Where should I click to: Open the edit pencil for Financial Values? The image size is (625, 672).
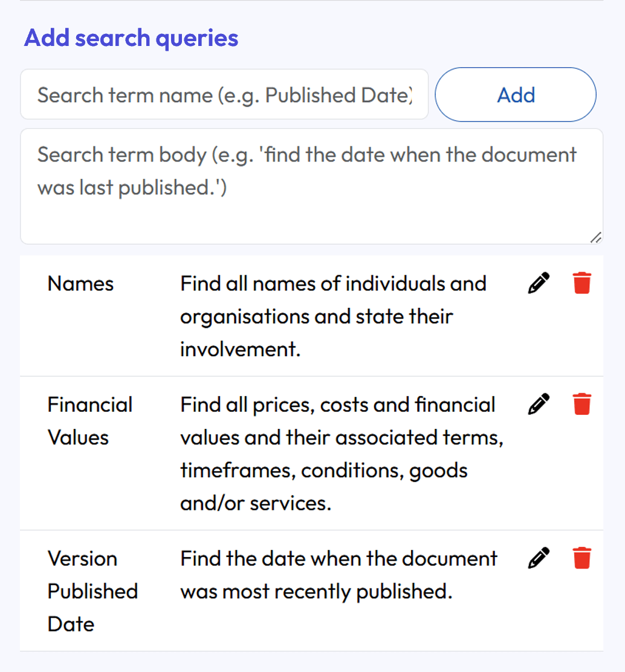538,403
